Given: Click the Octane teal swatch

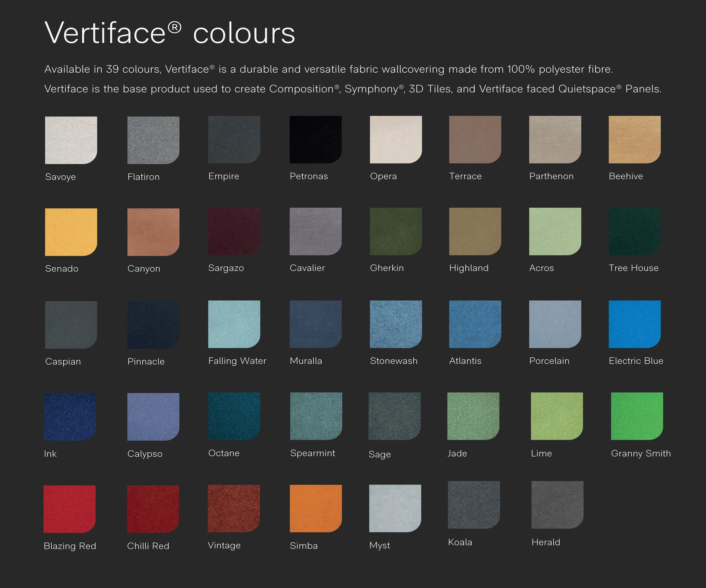Looking at the screenshot, I should click(234, 416).
